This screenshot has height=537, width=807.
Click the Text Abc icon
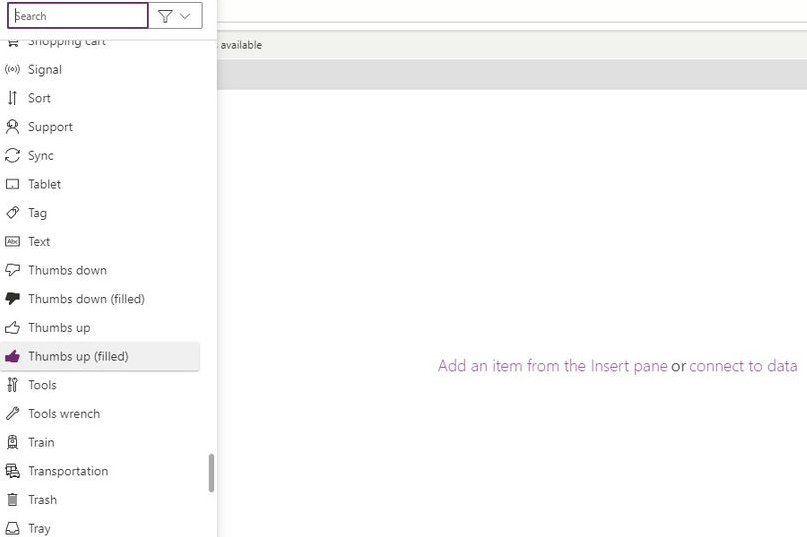pyautogui.click(x=12, y=241)
